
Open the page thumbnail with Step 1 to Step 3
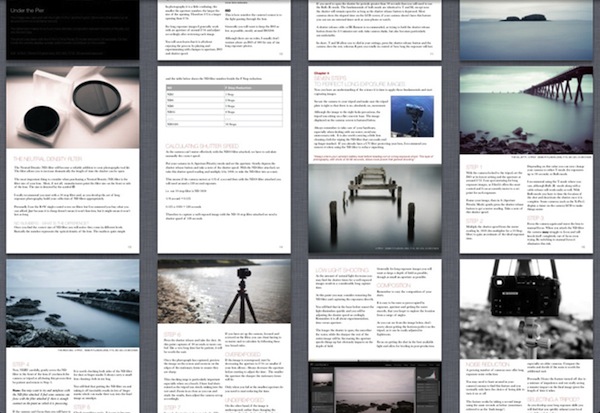tap(526, 160)
